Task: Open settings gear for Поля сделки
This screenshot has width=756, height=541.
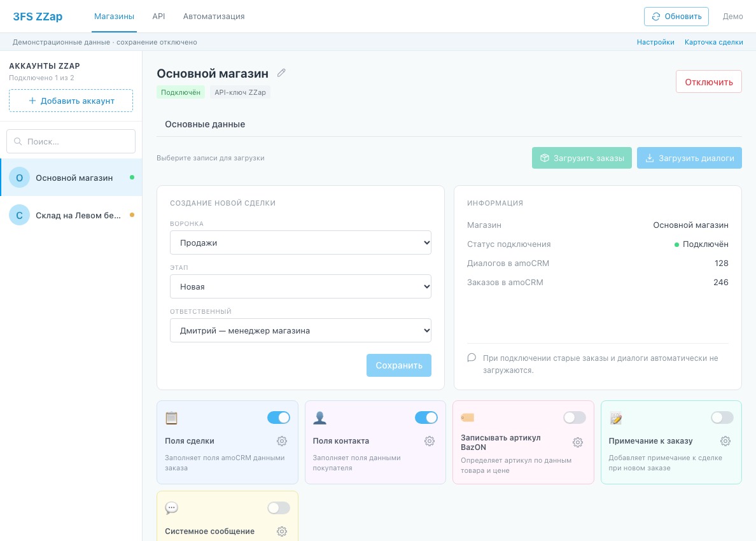Action: (x=282, y=440)
